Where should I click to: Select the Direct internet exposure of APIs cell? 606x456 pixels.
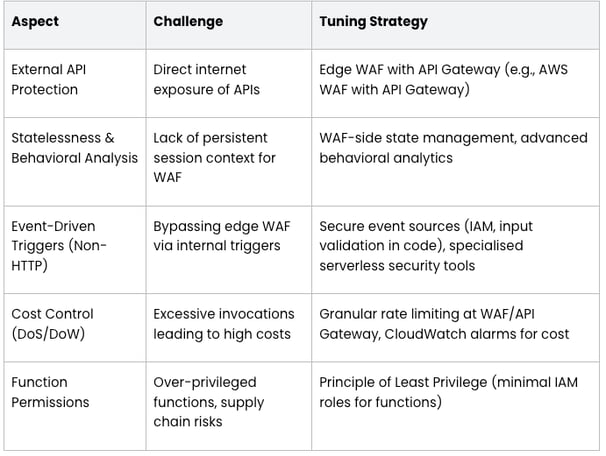[229, 83]
